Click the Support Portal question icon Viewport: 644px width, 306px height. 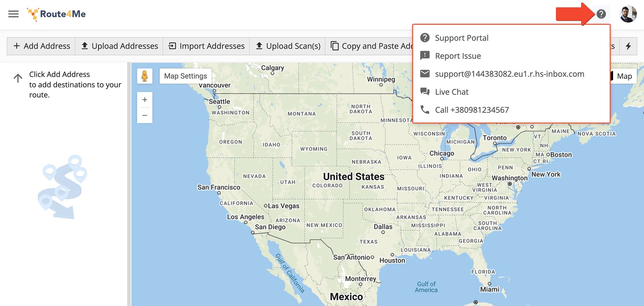coord(425,38)
